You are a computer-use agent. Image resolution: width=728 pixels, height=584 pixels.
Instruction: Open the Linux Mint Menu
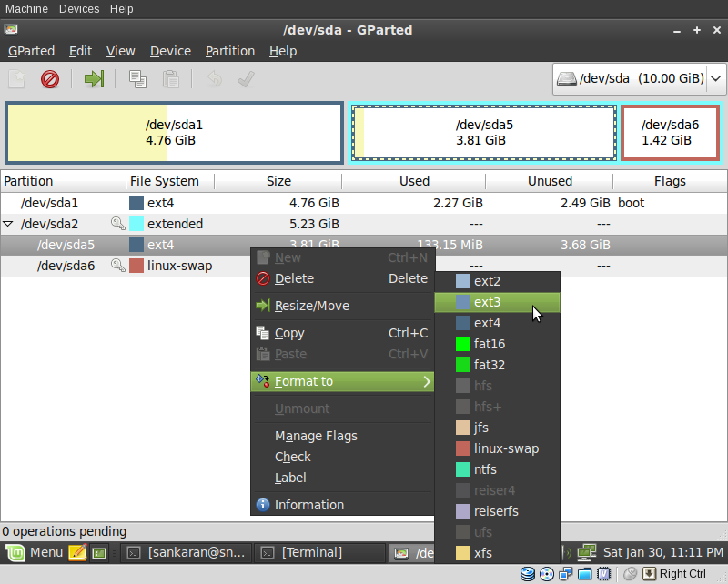34,552
